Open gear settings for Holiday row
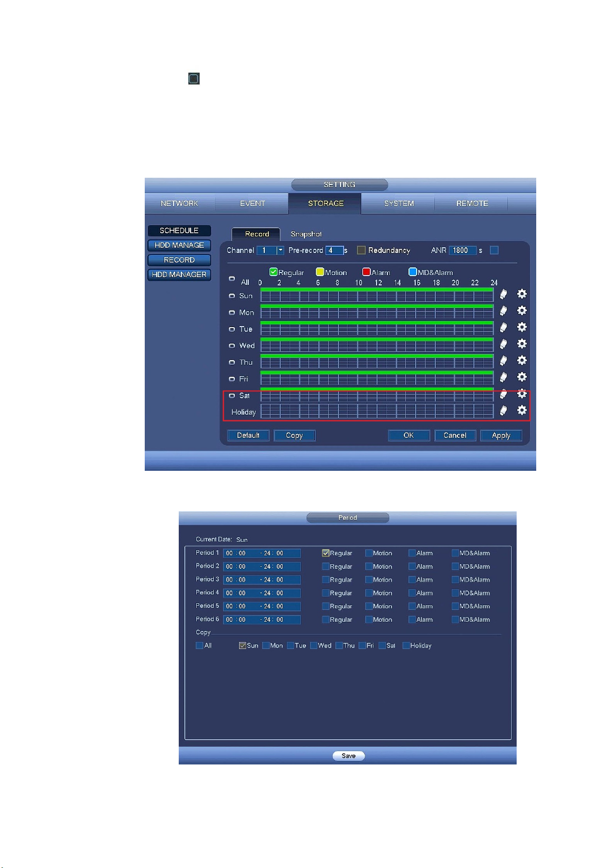614x868 pixels. click(522, 410)
